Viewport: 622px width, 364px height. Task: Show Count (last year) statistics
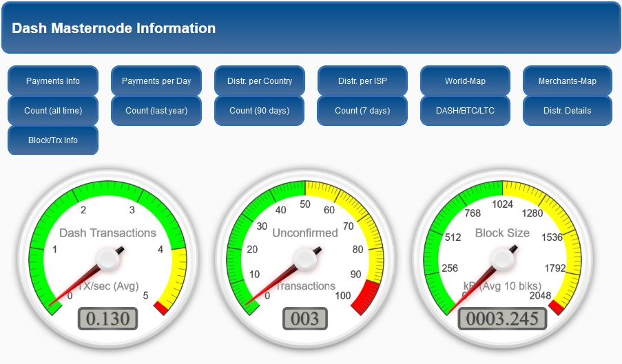point(156,111)
